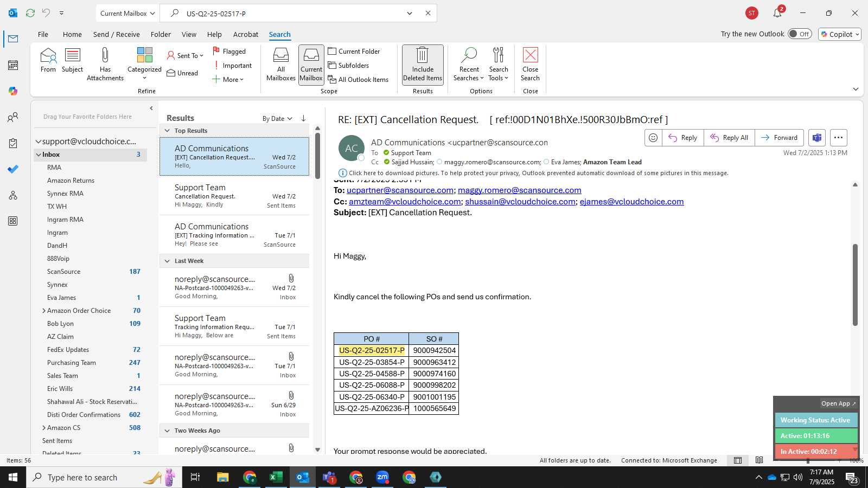Collapse the Last Week group
The height and width of the screenshot is (488, 868).
(167, 261)
